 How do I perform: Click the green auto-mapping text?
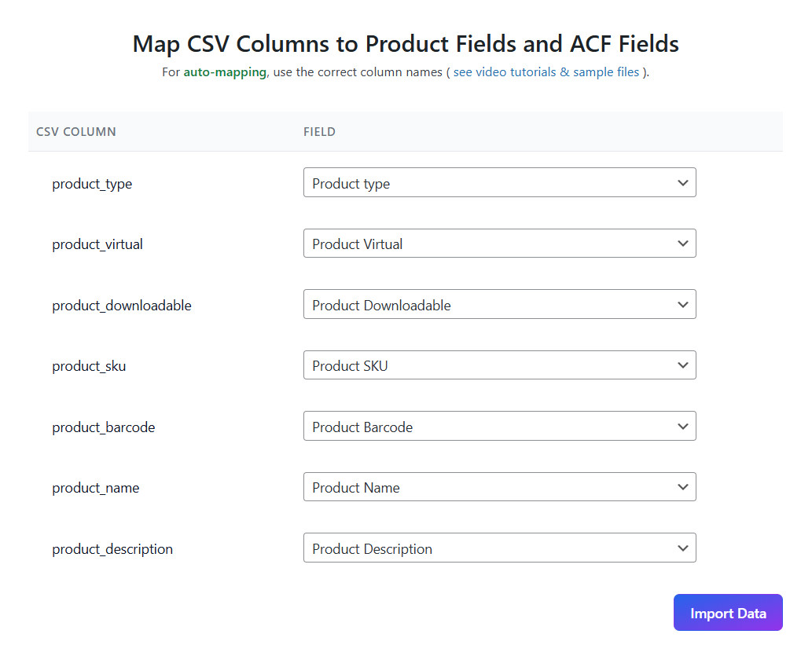[x=225, y=72]
